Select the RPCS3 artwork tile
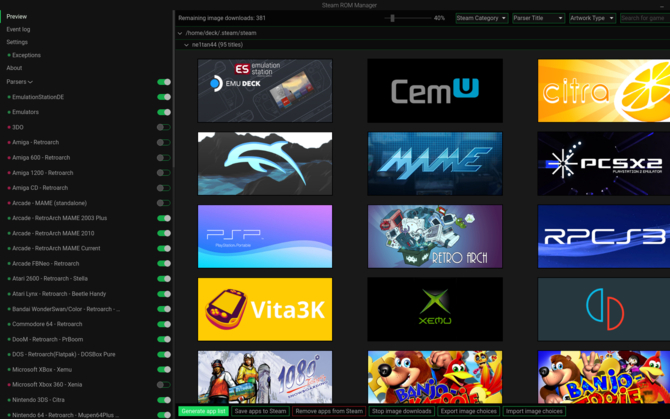The width and height of the screenshot is (670, 419). coord(604,237)
